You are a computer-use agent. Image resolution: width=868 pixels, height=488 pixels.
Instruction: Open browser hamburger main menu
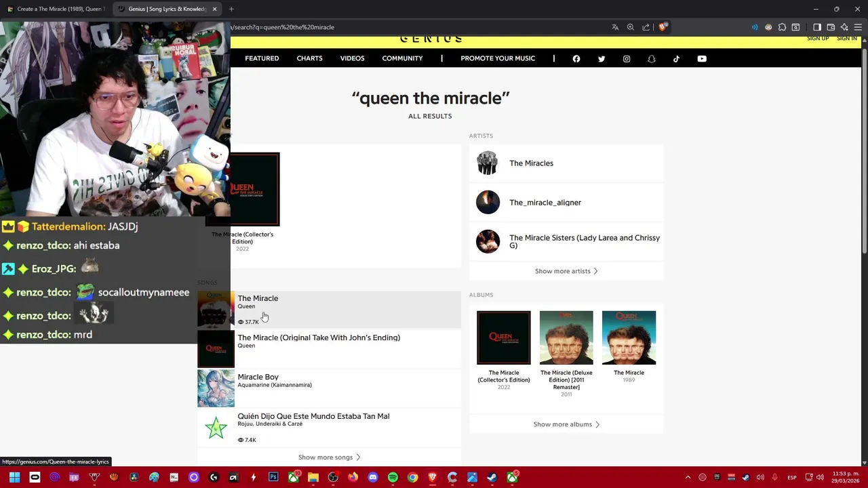[858, 27]
